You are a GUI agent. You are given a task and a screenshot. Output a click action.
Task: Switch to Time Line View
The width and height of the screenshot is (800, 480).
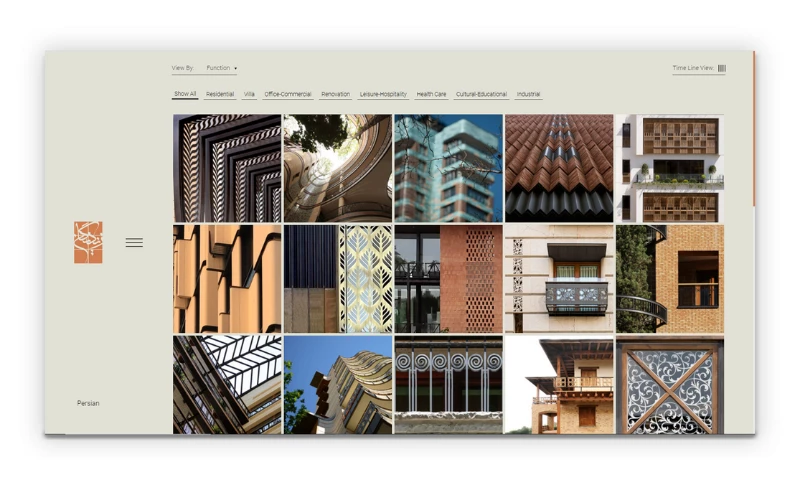coord(693,69)
